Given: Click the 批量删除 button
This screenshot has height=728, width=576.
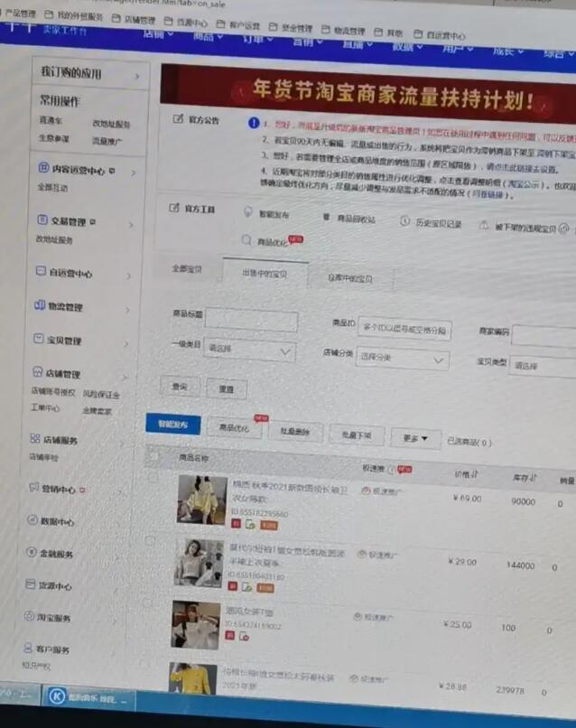Looking at the screenshot, I should (295, 432).
